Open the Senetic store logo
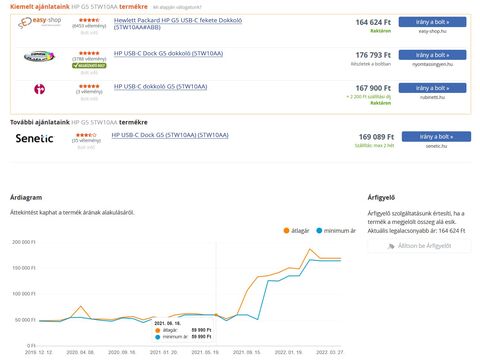Viewport: 480px width, 360px height. pos(34,138)
